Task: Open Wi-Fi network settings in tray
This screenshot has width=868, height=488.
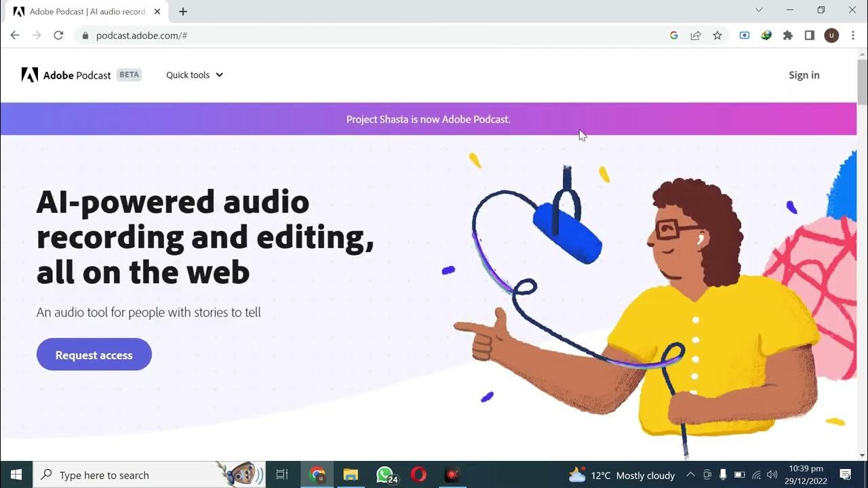Action: click(757, 475)
